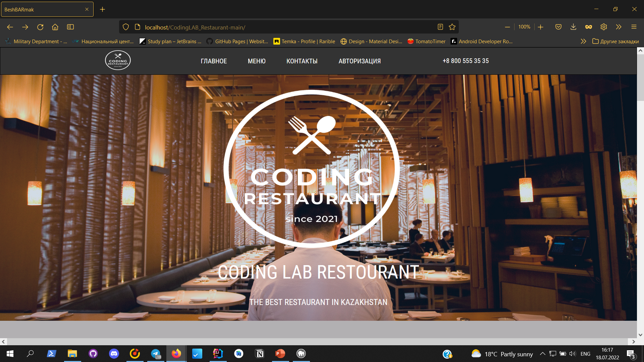Image resolution: width=644 pixels, height=362 pixels.
Task: Open the АВТОРИЗАЦИЯ navigation item
Action: (x=360, y=61)
